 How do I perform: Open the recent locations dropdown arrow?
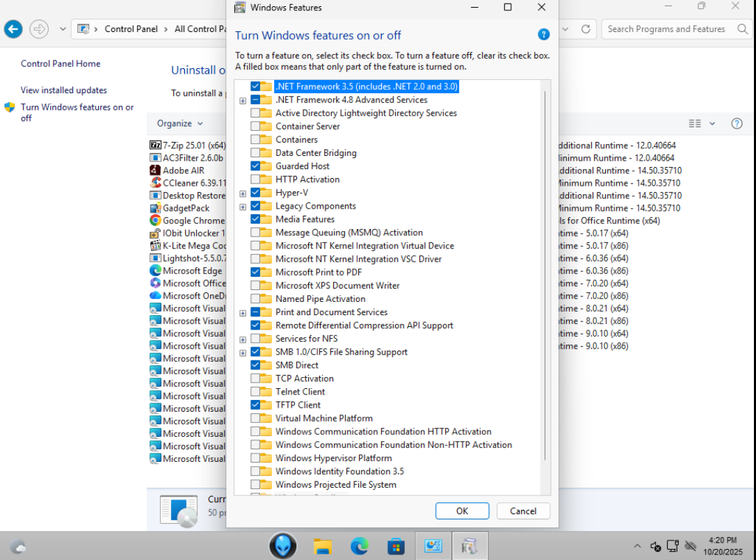pyautogui.click(x=63, y=29)
